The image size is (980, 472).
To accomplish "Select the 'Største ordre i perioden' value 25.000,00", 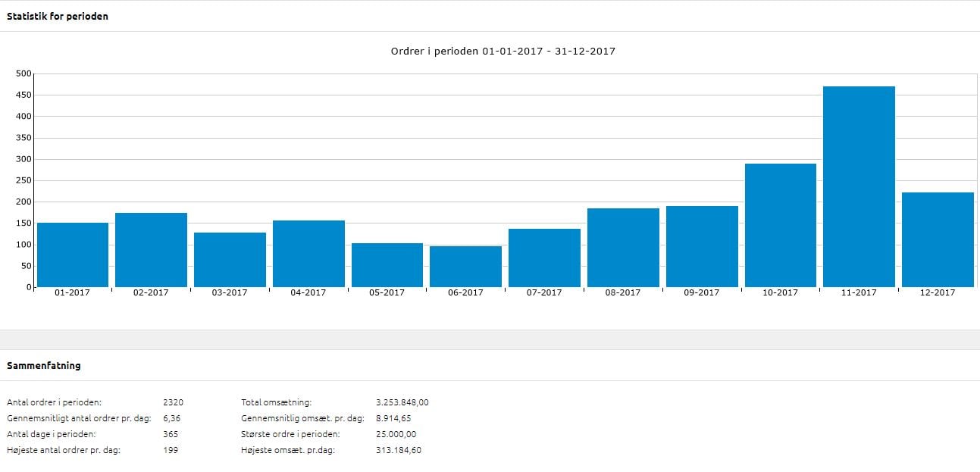I will (x=396, y=434).
